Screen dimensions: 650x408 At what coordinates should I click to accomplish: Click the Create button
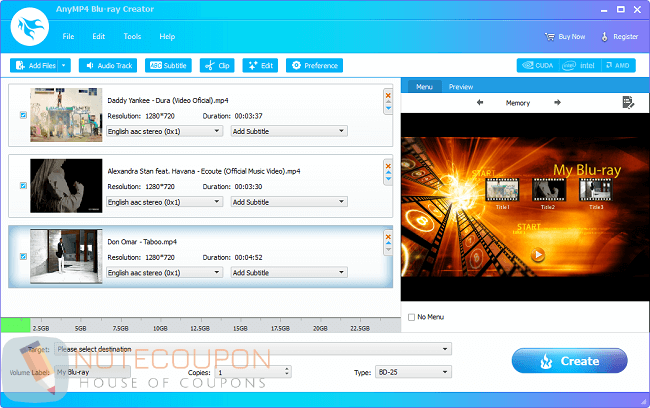pyautogui.click(x=570, y=361)
